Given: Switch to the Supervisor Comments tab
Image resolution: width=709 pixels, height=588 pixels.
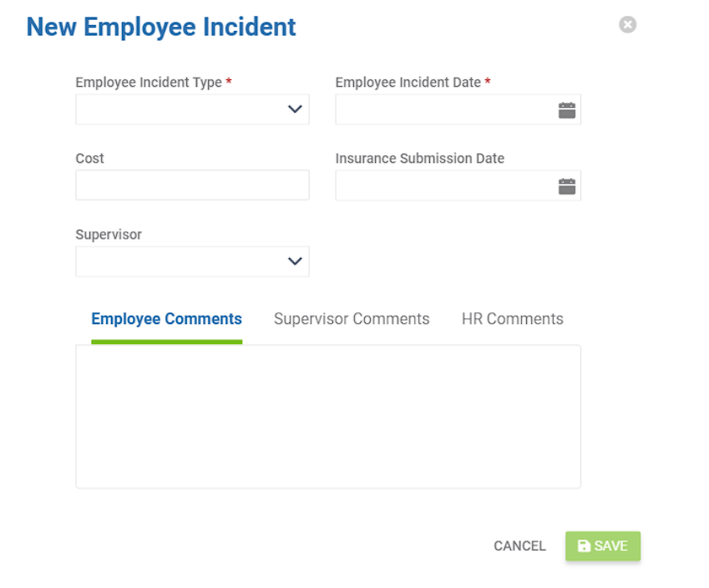Looking at the screenshot, I should click(x=351, y=318).
